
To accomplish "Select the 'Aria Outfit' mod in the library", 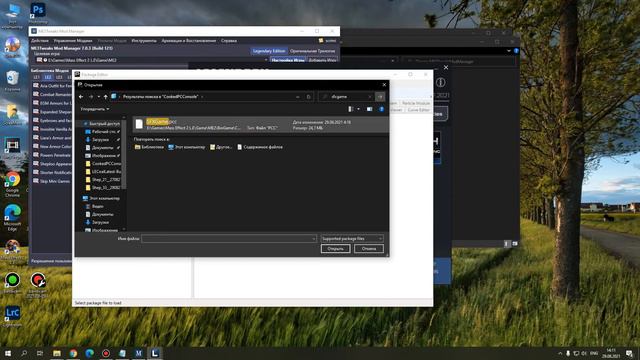I will [51, 86].
